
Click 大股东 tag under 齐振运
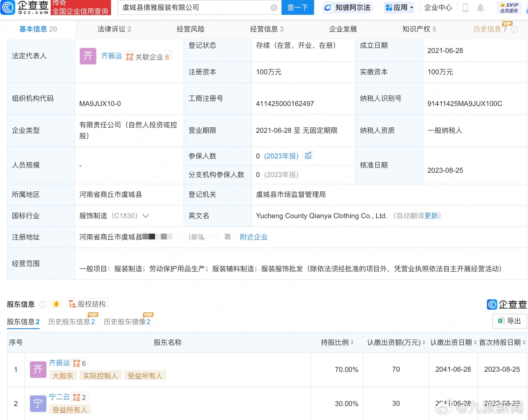coord(63,376)
